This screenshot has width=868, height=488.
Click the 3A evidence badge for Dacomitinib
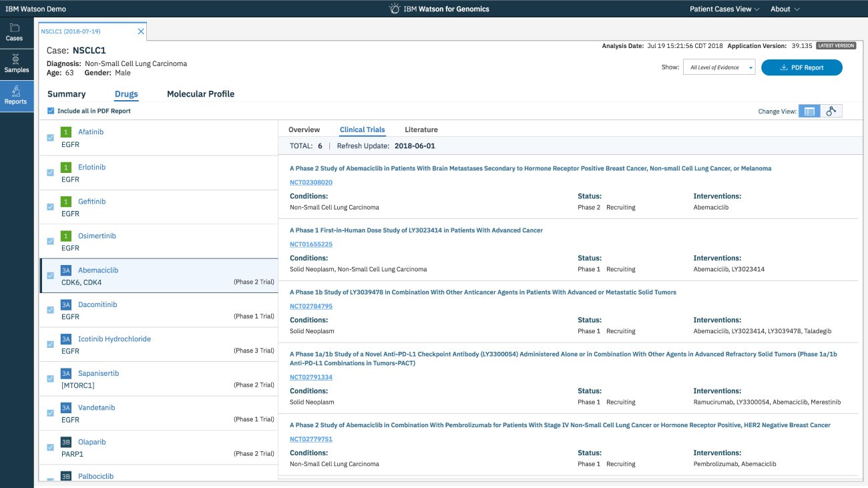(x=66, y=304)
